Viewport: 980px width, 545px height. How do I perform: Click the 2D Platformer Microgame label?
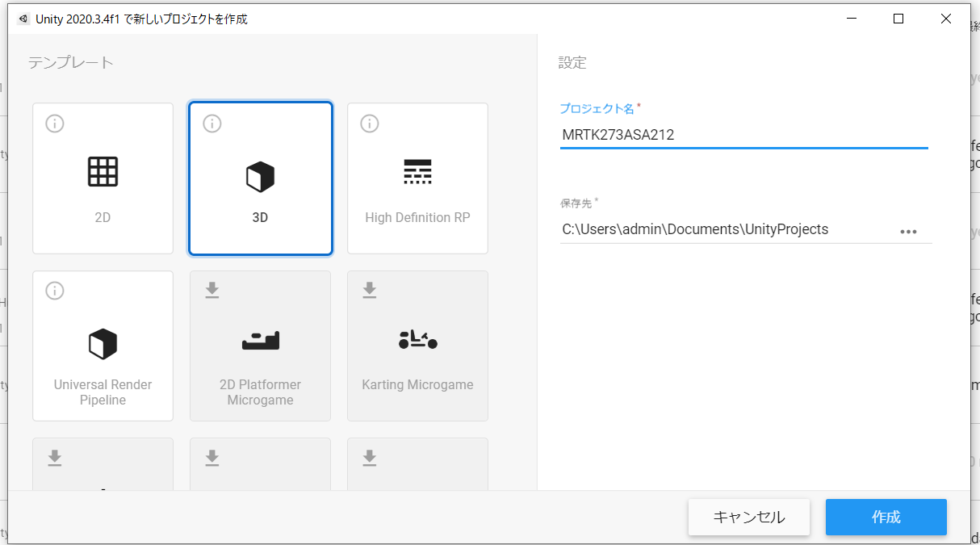pyautogui.click(x=260, y=392)
